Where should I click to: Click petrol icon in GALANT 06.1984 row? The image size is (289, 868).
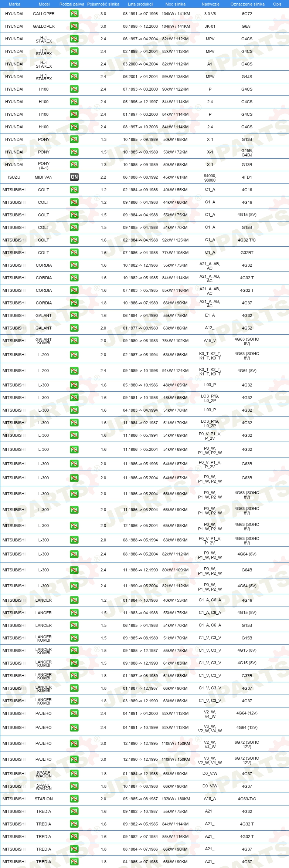coord(74,315)
